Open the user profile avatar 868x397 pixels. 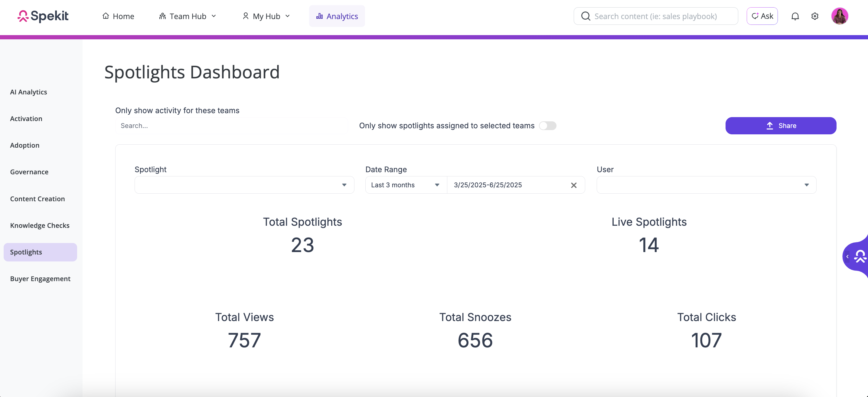839,16
